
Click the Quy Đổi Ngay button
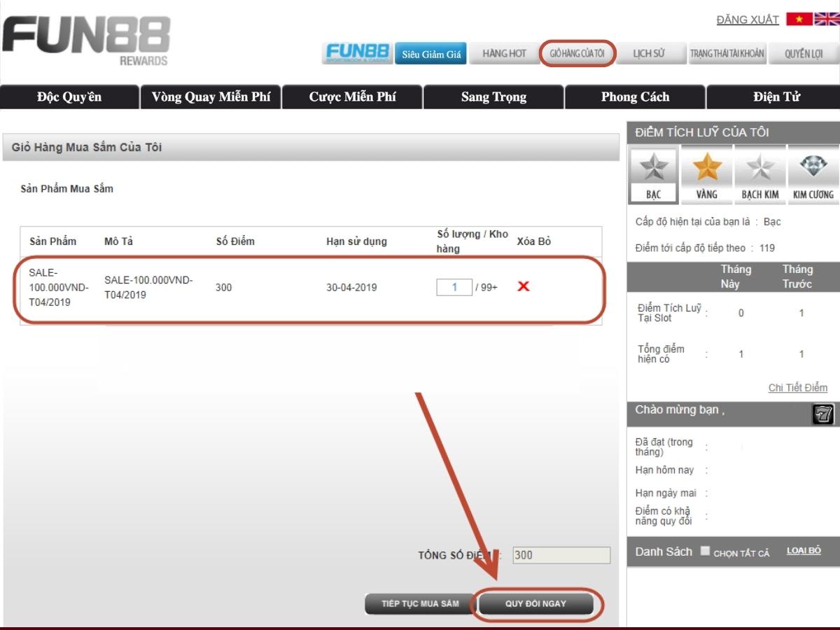(535, 603)
